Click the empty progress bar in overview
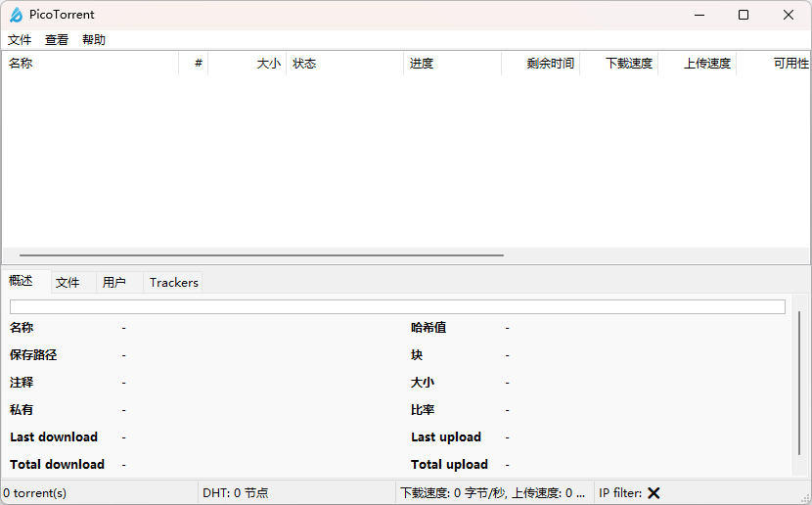Image resolution: width=812 pixels, height=505 pixels. point(397,306)
